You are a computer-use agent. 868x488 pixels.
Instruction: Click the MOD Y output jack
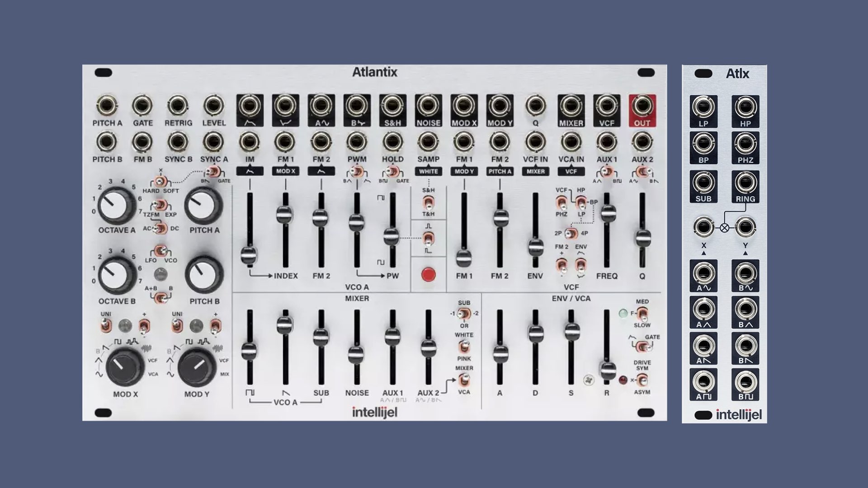500,107
